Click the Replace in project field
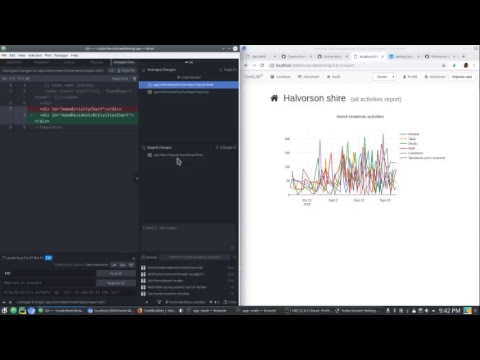480x360 pixels. pos(49,283)
